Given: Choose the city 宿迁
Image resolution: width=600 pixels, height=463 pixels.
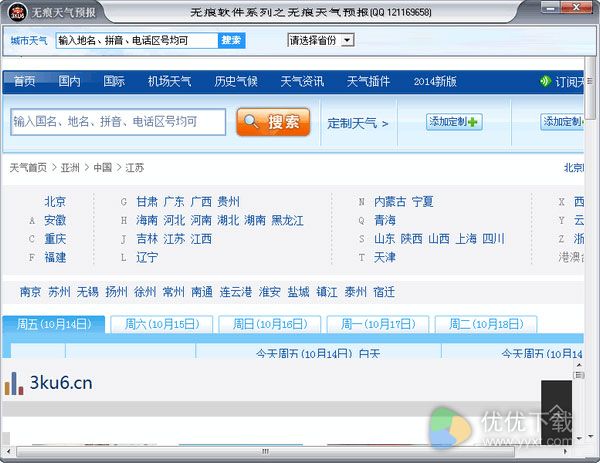Looking at the screenshot, I should (x=384, y=292).
